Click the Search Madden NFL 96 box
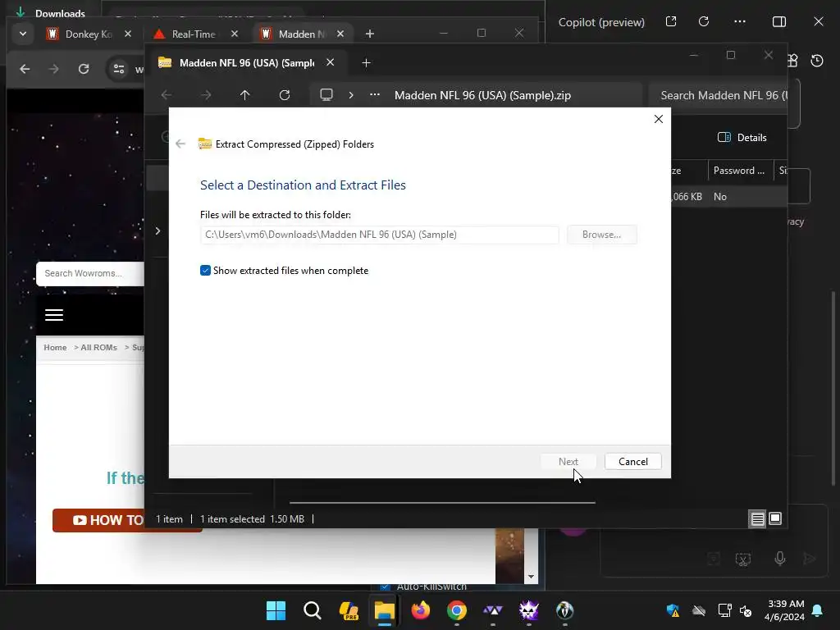The height and width of the screenshot is (630, 840). click(x=718, y=95)
